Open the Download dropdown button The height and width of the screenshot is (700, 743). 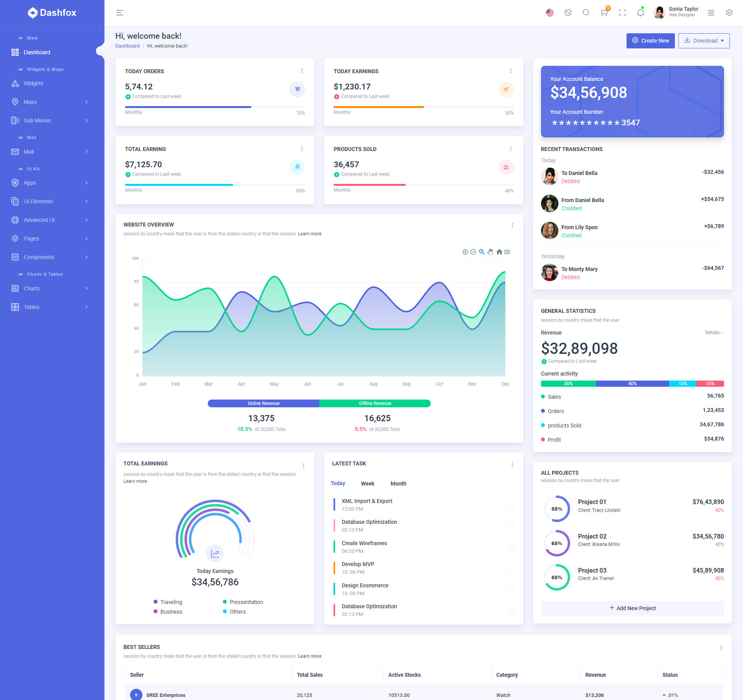pos(704,41)
